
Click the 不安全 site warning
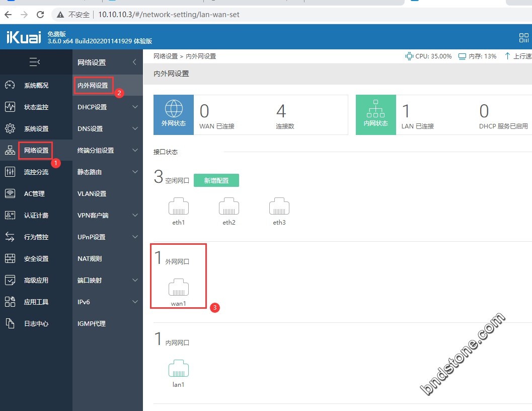73,15
